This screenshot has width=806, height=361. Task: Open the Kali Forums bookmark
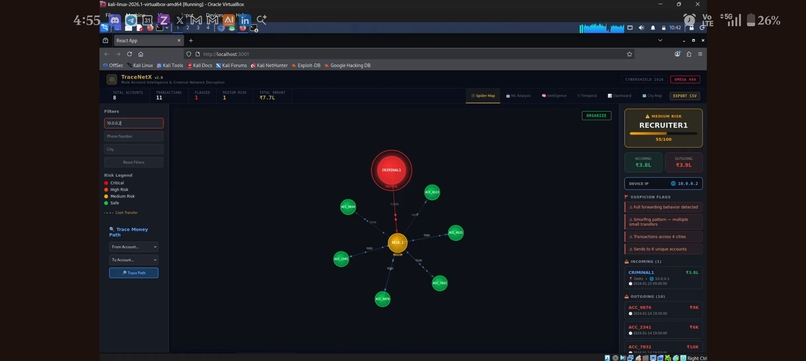(x=231, y=65)
